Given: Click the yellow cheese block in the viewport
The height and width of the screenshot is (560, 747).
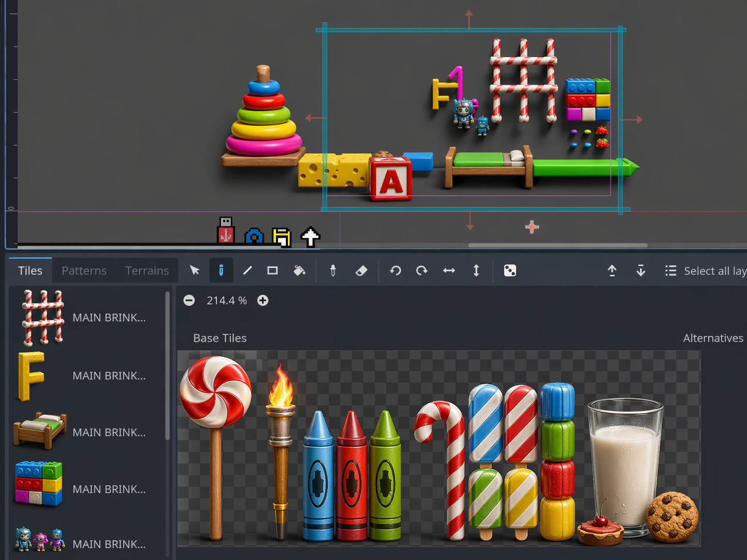Looking at the screenshot, I should pos(334,170).
